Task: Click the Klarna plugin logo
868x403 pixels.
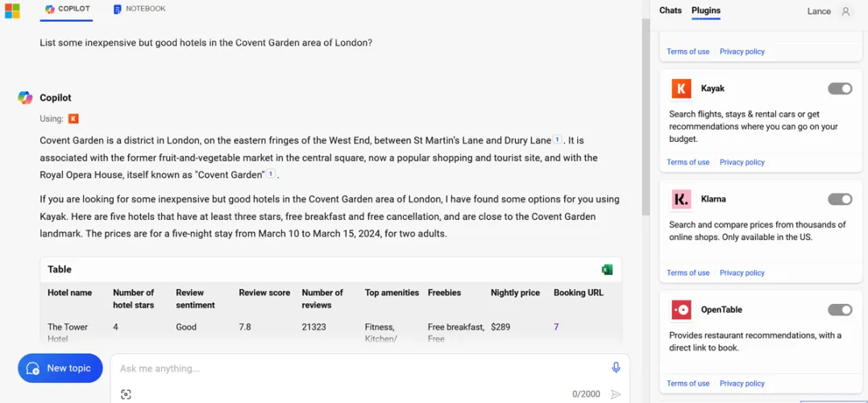Action: (681, 199)
